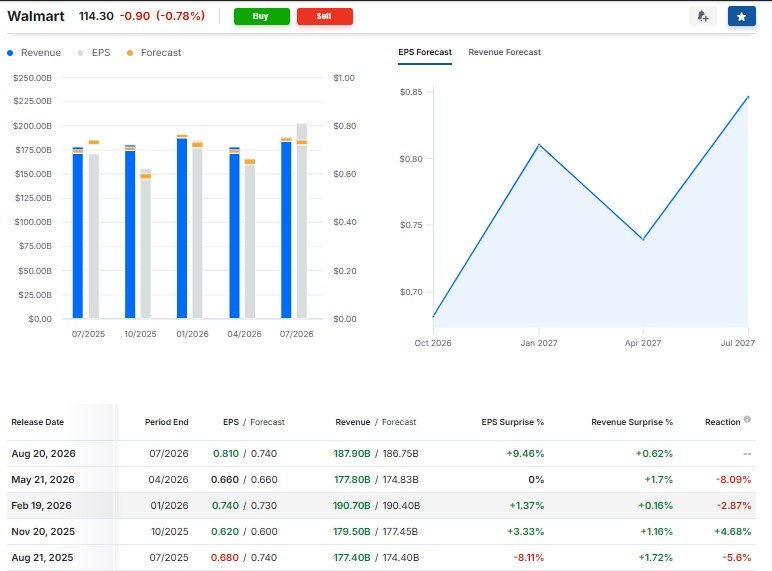Click the Revenue Surprise % column header
The height and width of the screenshot is (571, 772).
[x=632, y=422]
